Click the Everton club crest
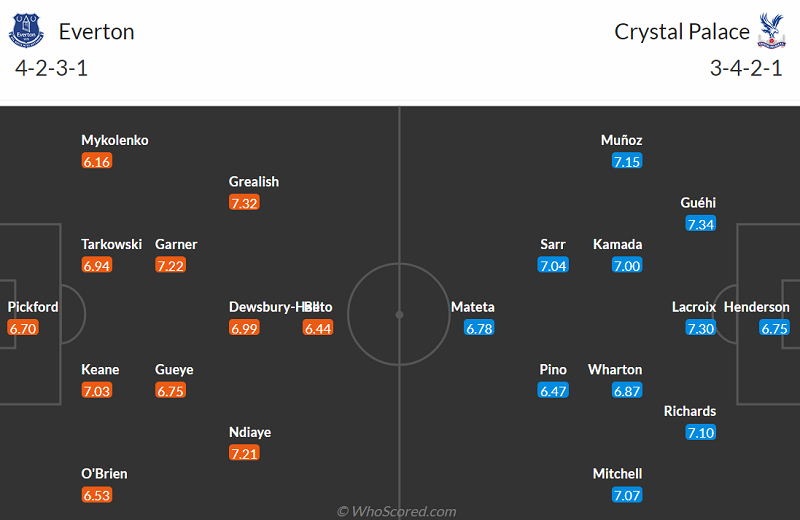800x520 pixels. coord(27,32)
